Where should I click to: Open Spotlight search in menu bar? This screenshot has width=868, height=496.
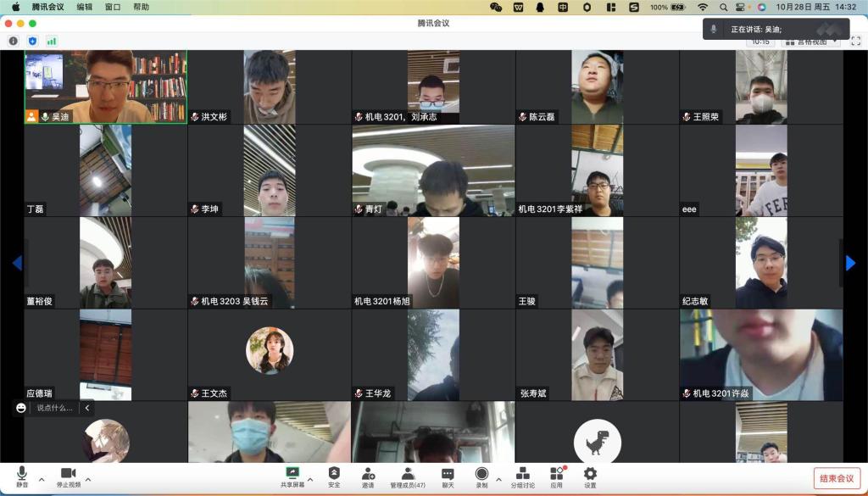tap(724, 7)
